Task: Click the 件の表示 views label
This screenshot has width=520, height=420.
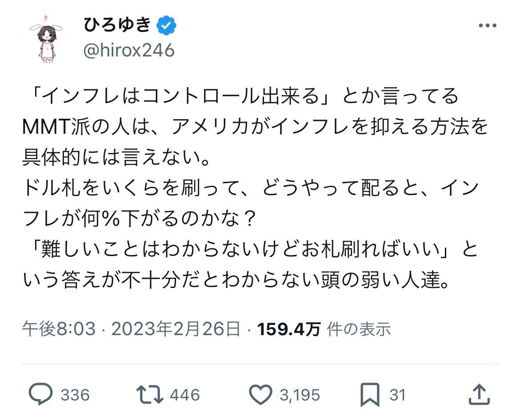Action: coord(359,329)
